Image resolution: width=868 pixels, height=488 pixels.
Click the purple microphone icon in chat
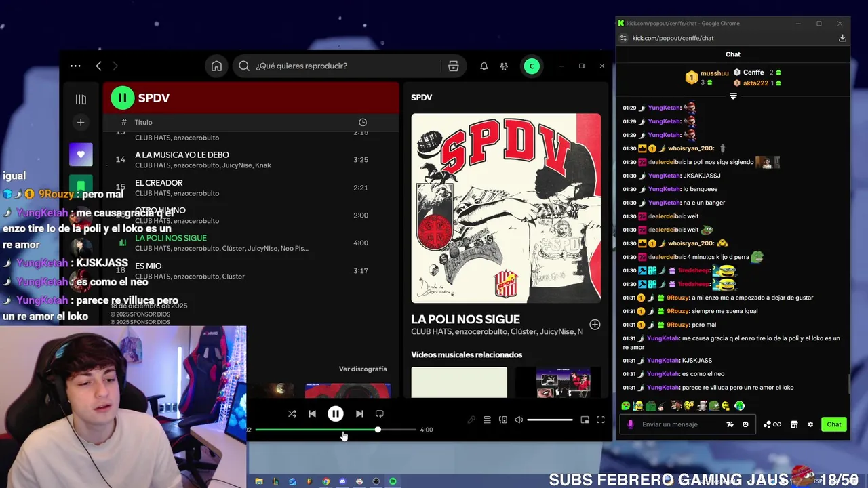pyautogui.click(x=631, y=424)
